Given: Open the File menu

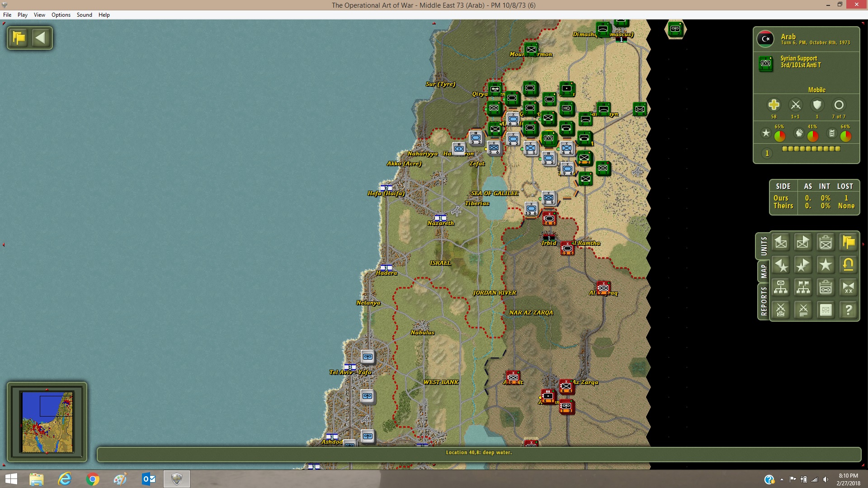Looking at the screenshot, I should tap(7, 14).
